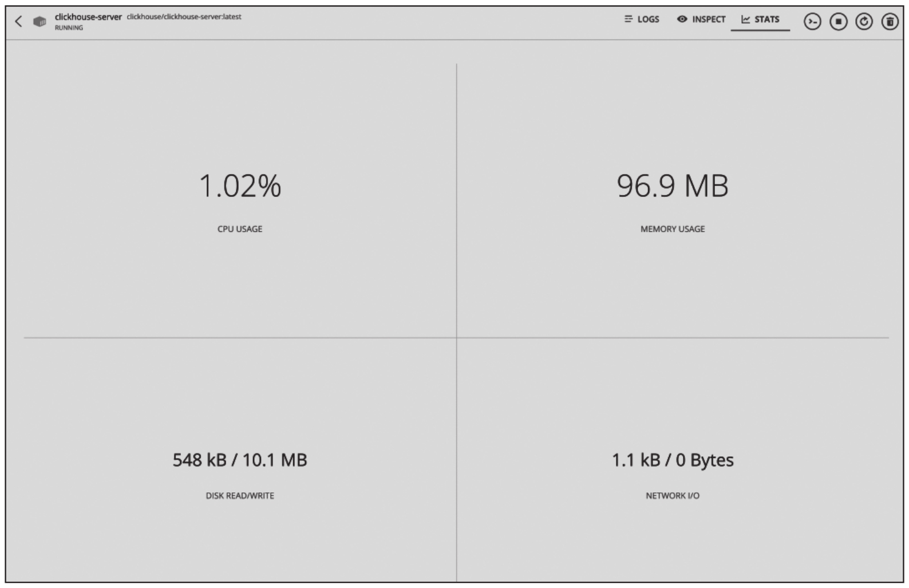Switch to the LOGS tab
Viewport: 909px width, 588px height.
click(642, 19)
